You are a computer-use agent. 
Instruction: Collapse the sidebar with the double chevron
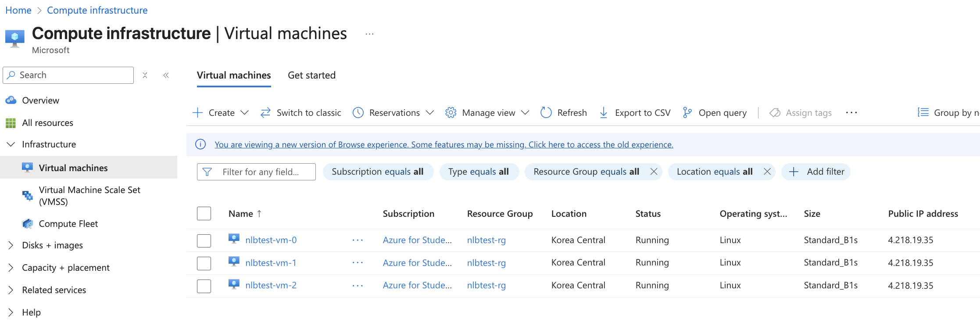pyautogui.click(x=166, y=75)
